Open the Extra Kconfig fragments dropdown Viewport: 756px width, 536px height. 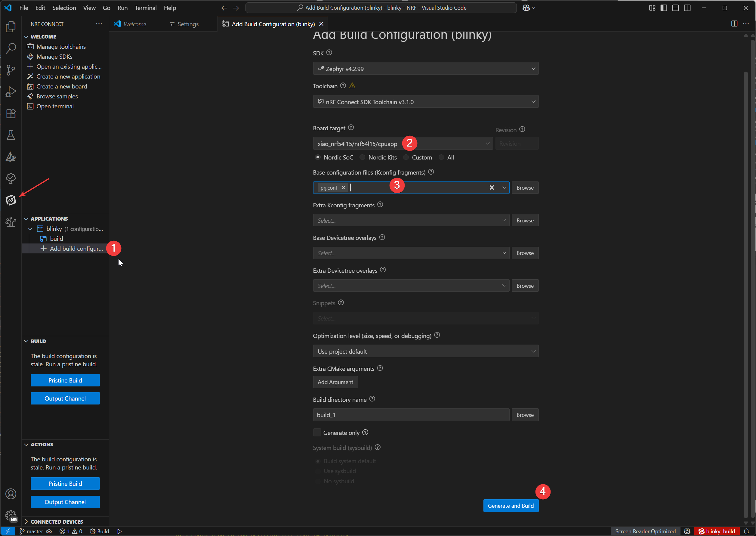[411, 221]
